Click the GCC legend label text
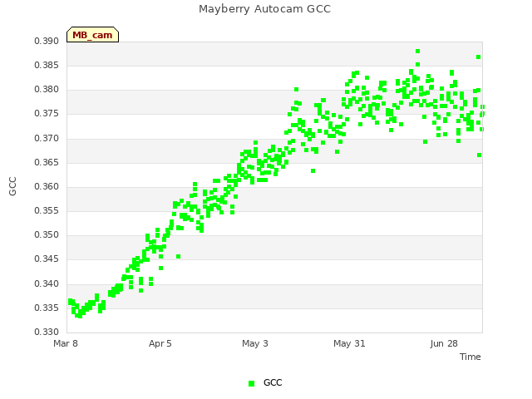The width and height of the screenshot is (532, 399). [x=273, y=382]
